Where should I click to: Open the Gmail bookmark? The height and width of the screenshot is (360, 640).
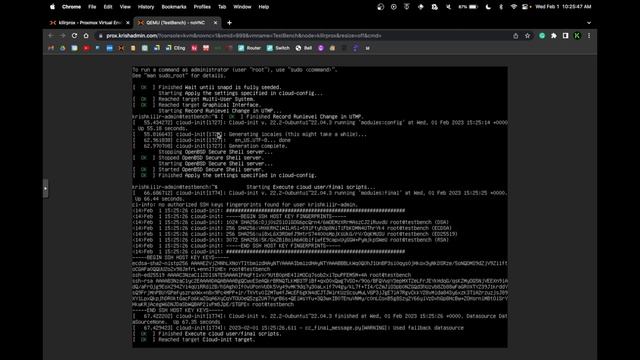click(51, 48)
